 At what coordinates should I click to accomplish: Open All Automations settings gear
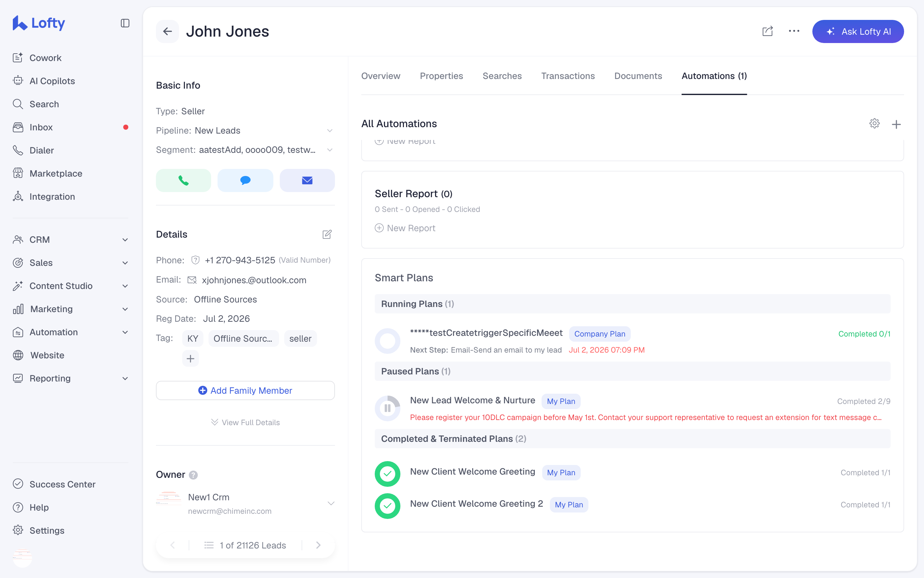coord(874,124)
